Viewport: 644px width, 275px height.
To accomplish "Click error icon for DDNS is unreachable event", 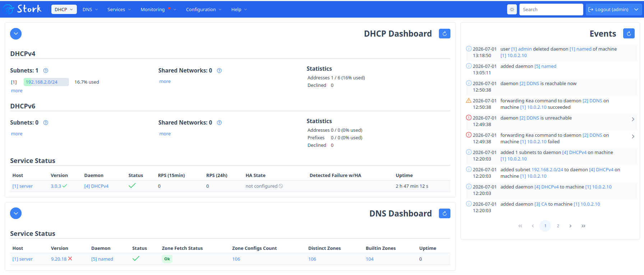I will pos(469,118).
